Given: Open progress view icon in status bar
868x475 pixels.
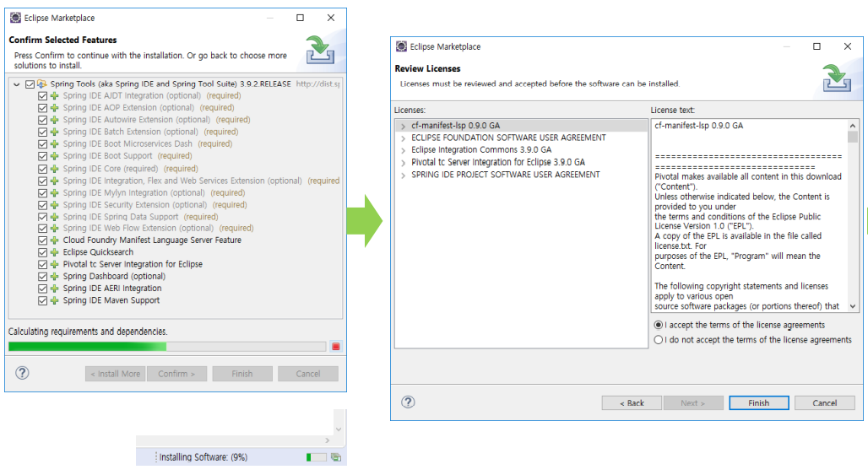Looking at the screenshot, I should click(335, 457).
